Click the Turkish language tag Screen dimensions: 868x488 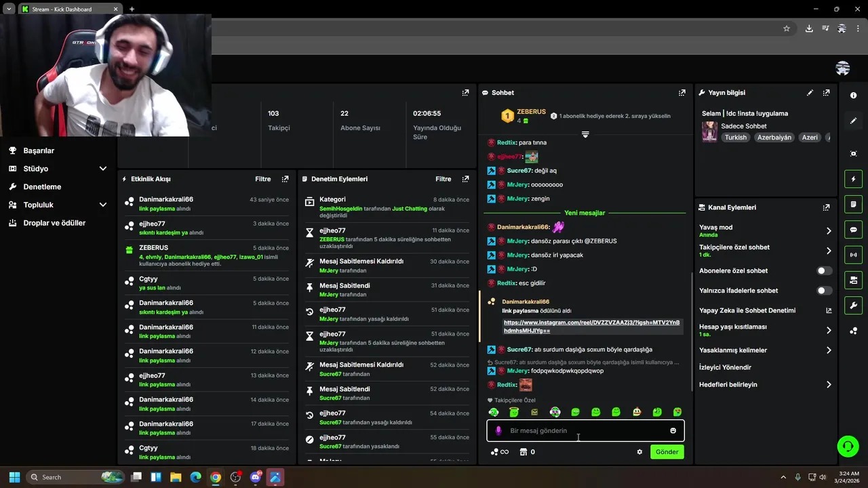click(x=735, y=138)
